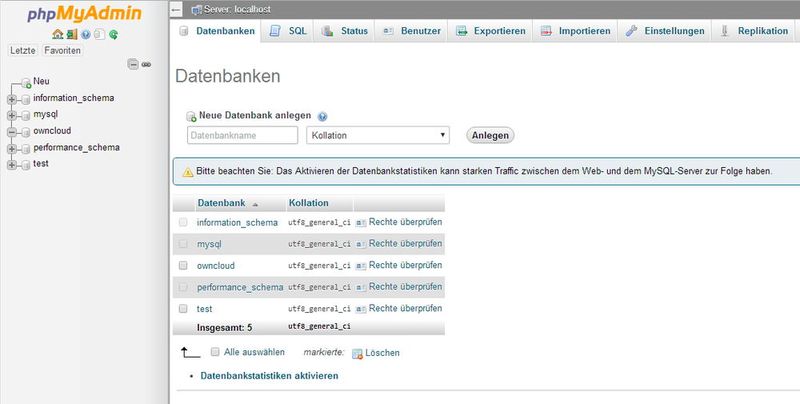Image resolution: width=800 pixels, height=404 pixels.
Task: Click the warning triangle icon in the notice
Action: (188, 172)
